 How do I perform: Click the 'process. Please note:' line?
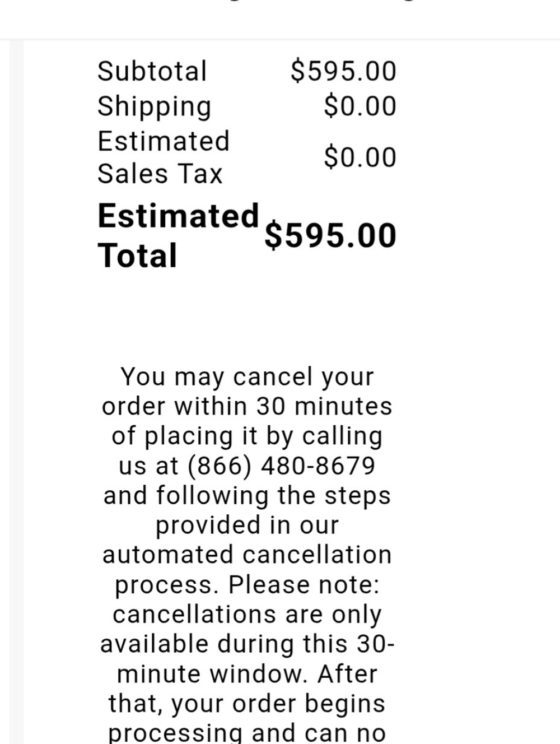[247, 585]
